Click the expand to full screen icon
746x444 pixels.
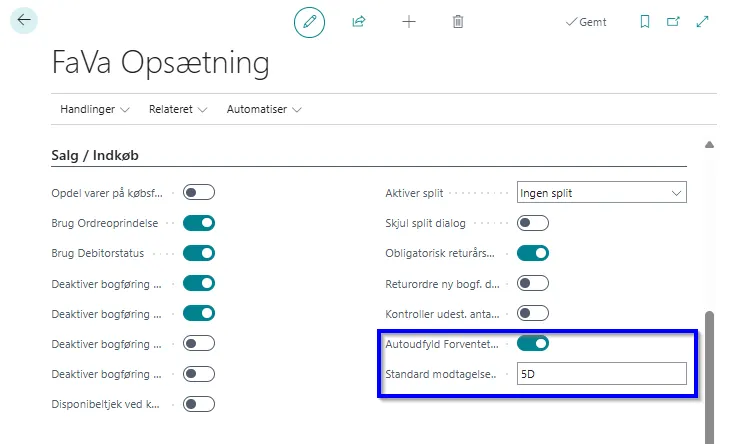(x=703, y=22)
